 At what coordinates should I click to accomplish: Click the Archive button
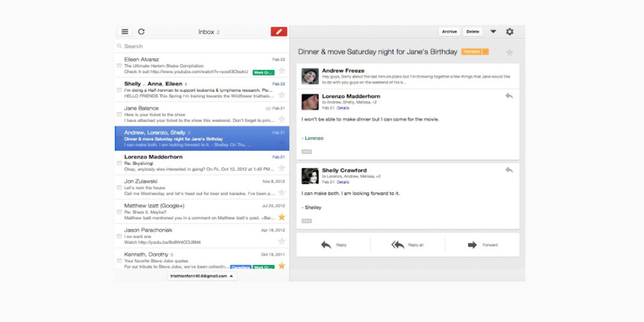pyautogui.click(x=449, y=32)
